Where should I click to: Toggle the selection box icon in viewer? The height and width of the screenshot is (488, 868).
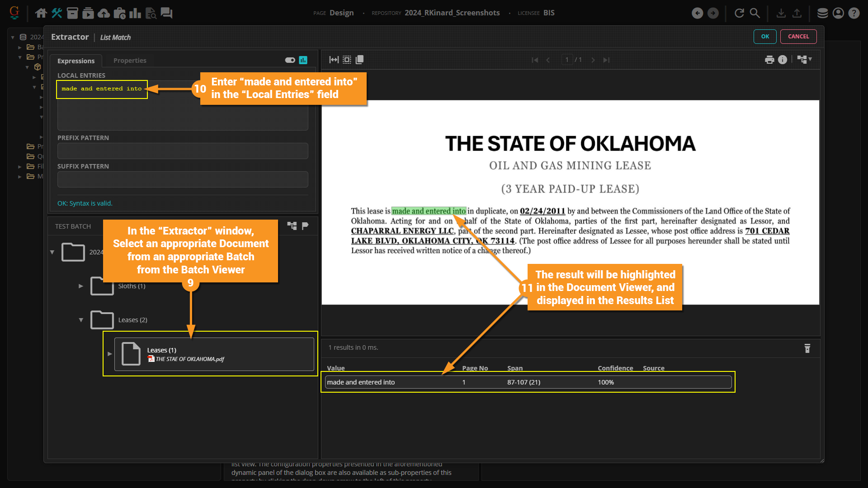tap(347, 60)
